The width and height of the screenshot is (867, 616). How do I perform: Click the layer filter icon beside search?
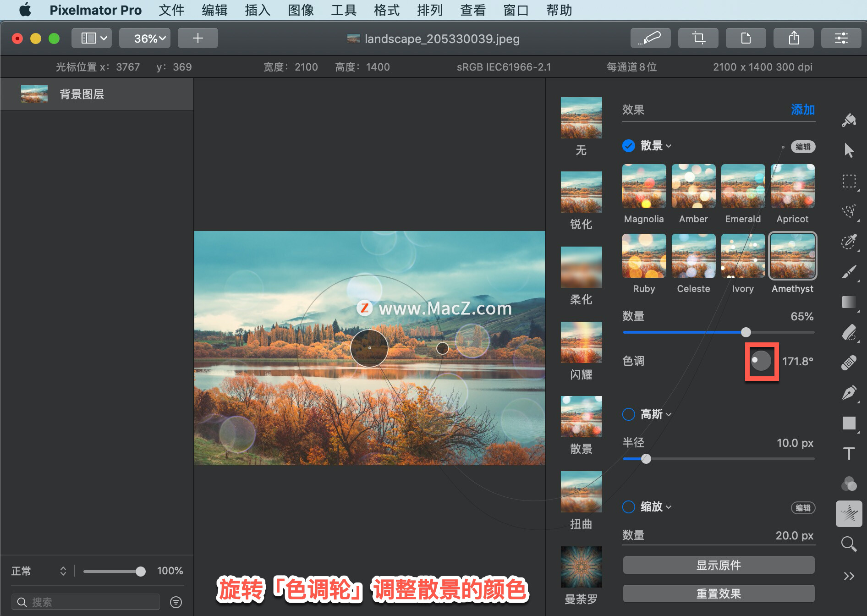click(176, 602)
